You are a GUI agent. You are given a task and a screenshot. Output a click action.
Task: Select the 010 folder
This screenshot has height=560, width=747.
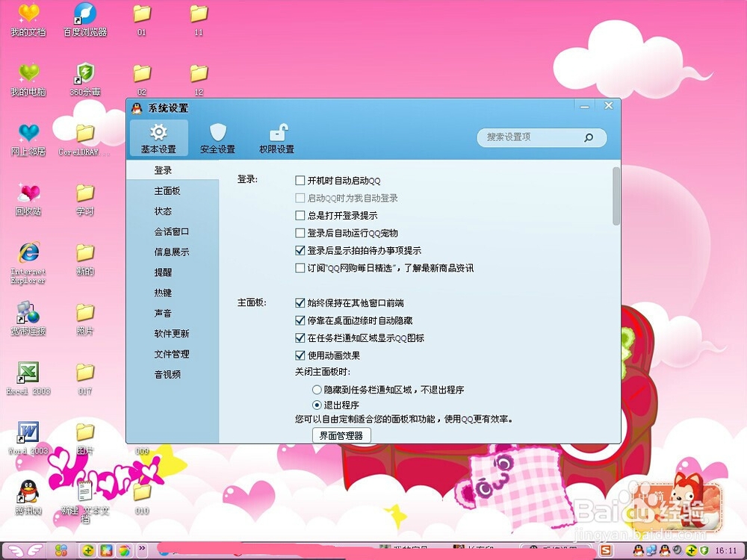(142, 498)
